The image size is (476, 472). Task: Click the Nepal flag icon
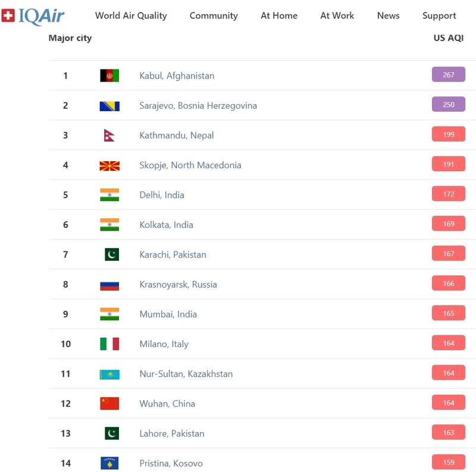tap(109, 136)
